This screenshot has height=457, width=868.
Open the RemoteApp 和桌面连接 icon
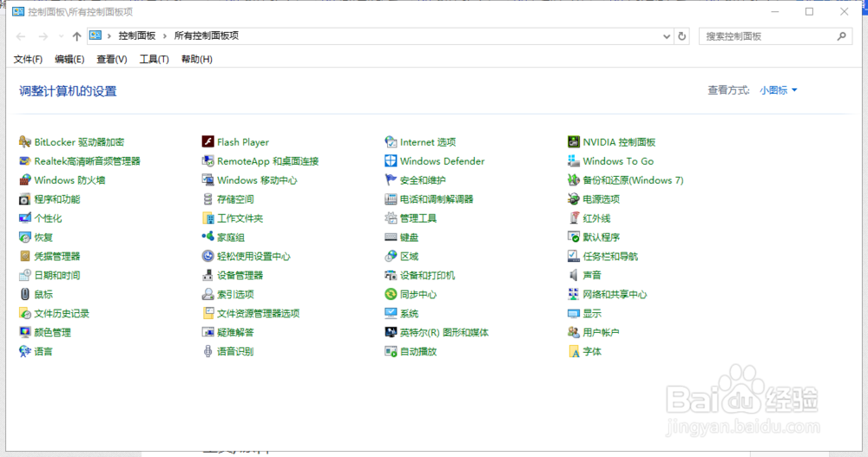point(207,161)
